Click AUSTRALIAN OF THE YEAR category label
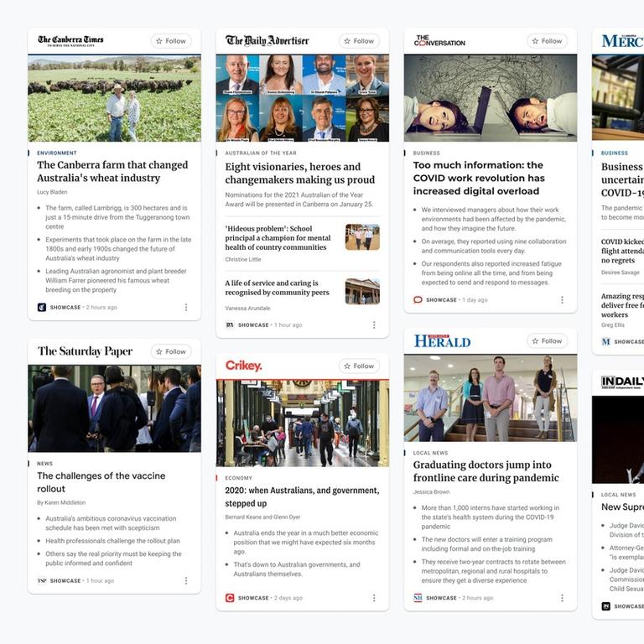644x644 pixels. (261, 153)
